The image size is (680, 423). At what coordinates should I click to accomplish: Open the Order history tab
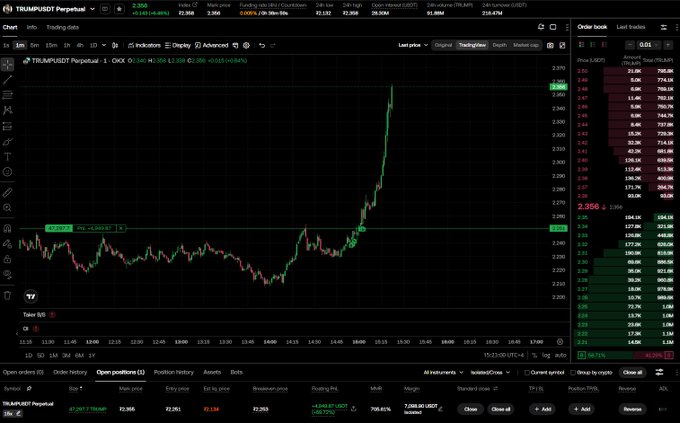pos(70,372)
